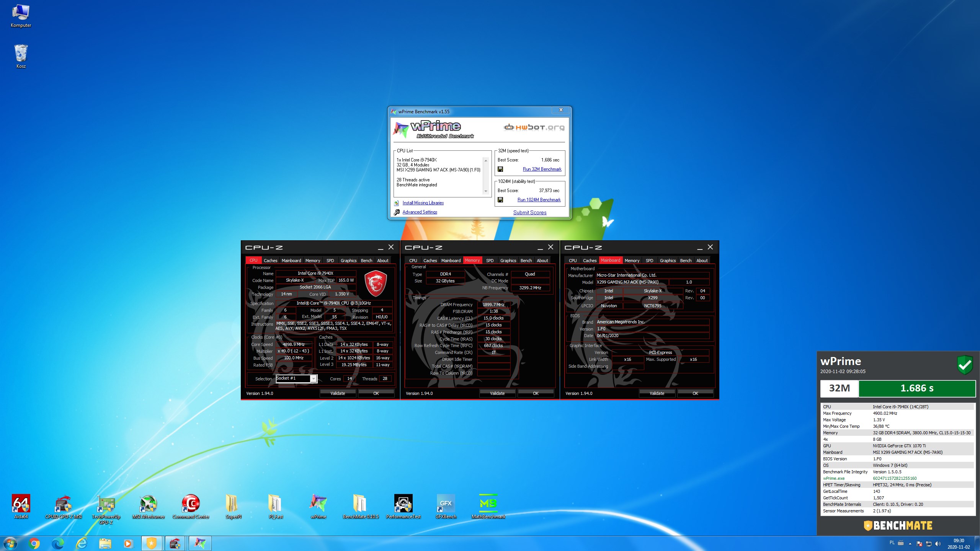Open the SuperPI desktop folder
Viewport: 980px width, 551px height.
[x=233, y=506]
